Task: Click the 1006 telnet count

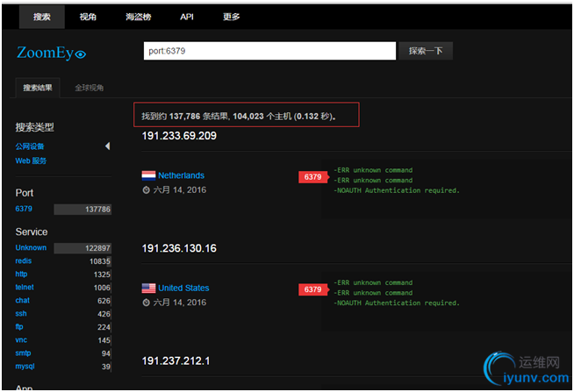Action: [102, 288]
